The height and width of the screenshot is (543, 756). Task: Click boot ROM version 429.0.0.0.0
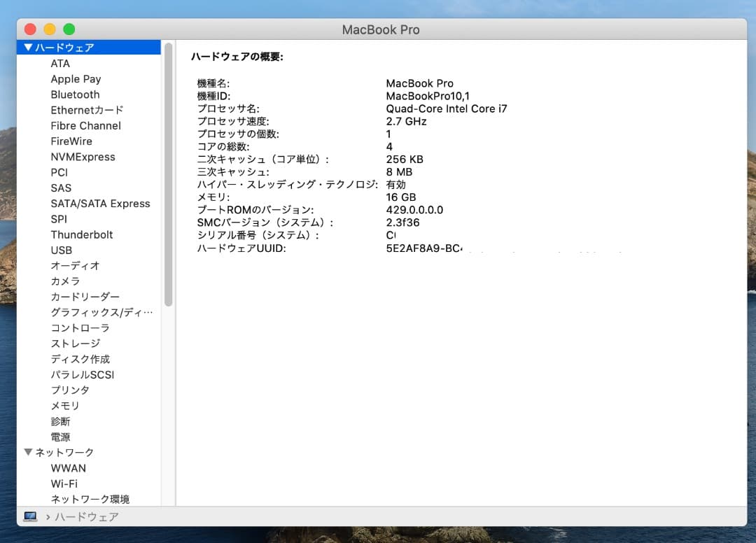pyautogui.click(x=414, y=210)
